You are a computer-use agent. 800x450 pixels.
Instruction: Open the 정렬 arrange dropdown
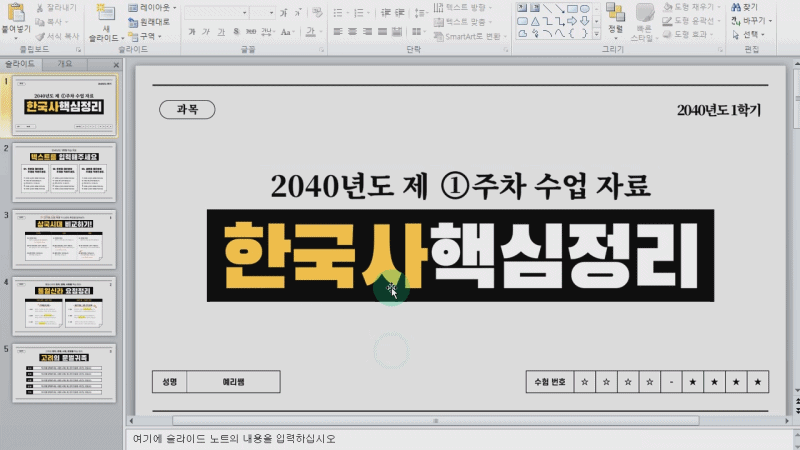pos(615,20)
